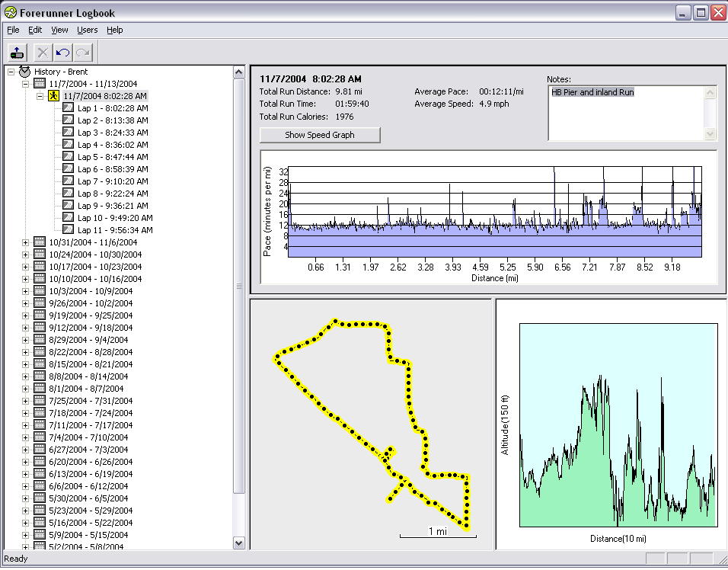The image size is (728, 570).
Task: Expand the 6/20/2004 - 6/26/2004 week
Action: (26, 462)
